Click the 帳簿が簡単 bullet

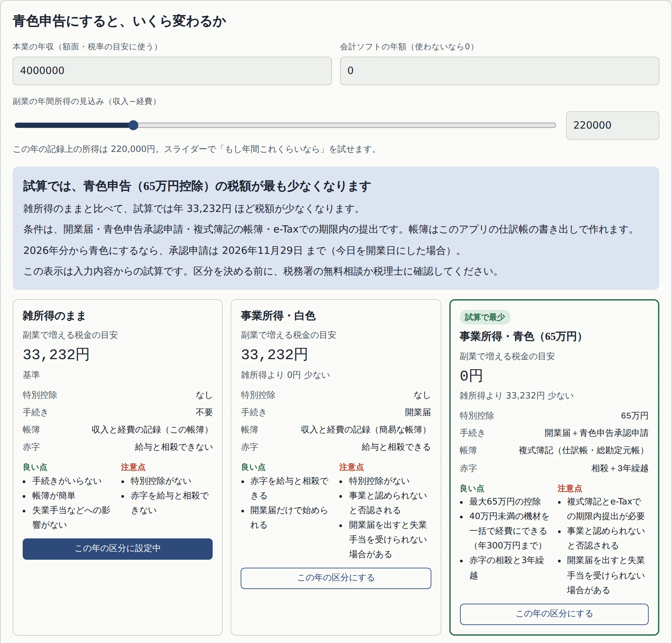click(x=54, y=496)
